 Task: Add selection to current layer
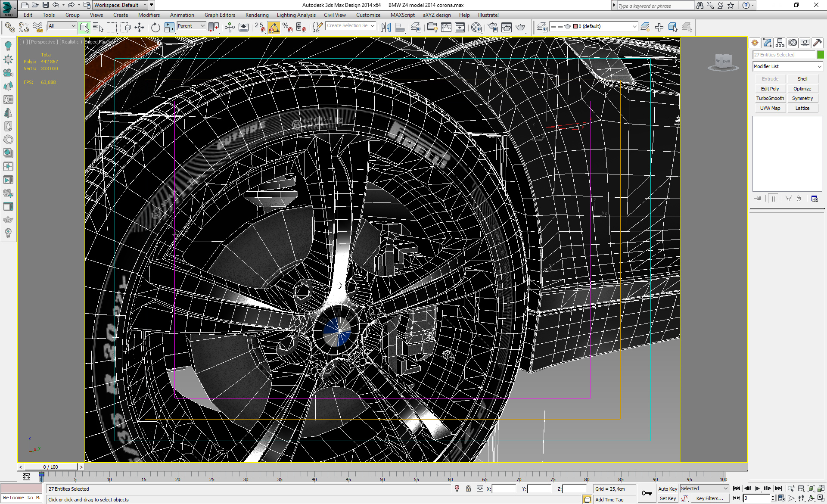659,28
